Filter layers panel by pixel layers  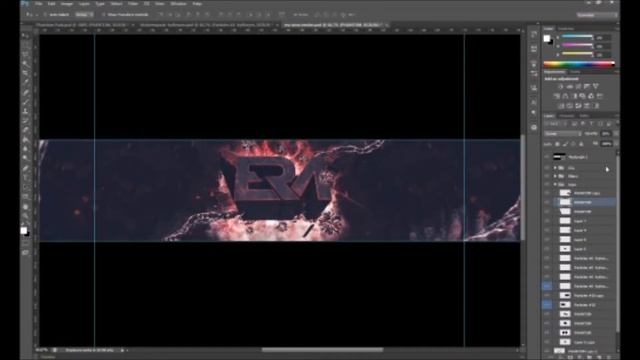(x=574, y=124)
